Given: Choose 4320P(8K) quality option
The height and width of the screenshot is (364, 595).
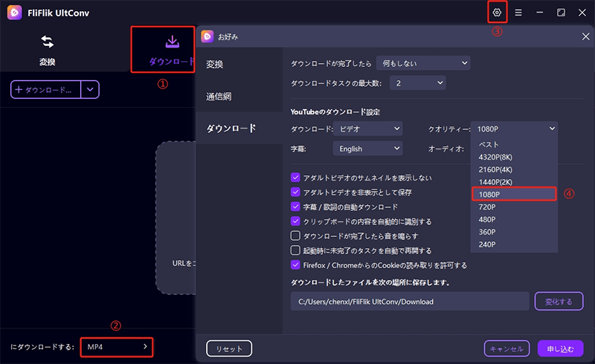Looking at the screenshot, I should point(514,157).
